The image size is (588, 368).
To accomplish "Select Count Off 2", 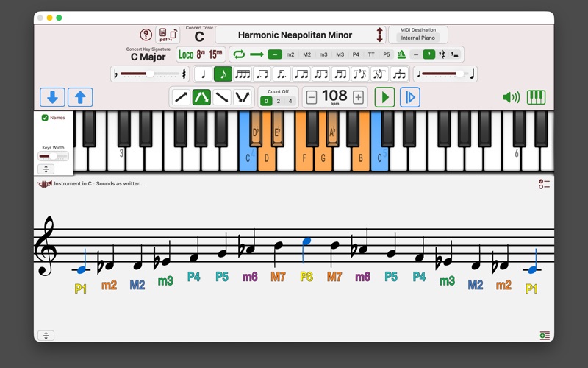I will [x=279, y=101].
